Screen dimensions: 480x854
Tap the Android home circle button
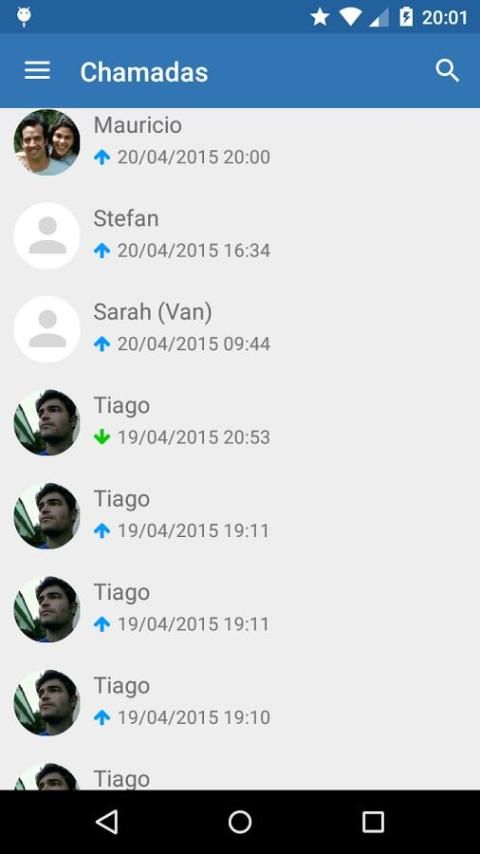(x=240, y=821)
